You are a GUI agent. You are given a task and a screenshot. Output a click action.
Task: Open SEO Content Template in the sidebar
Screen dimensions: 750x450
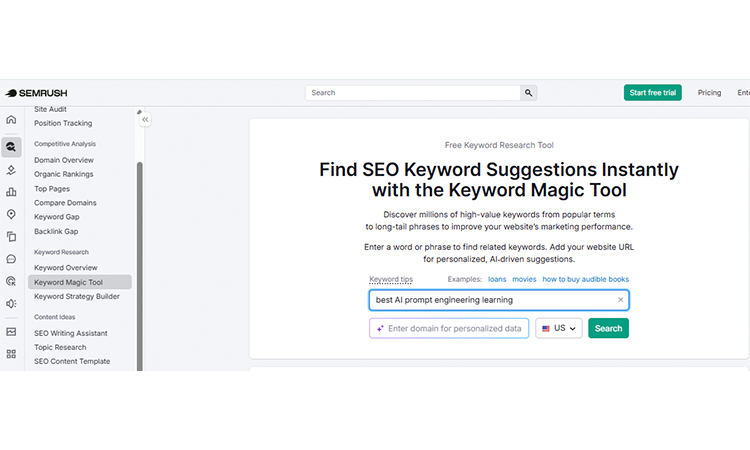point(72,361)
